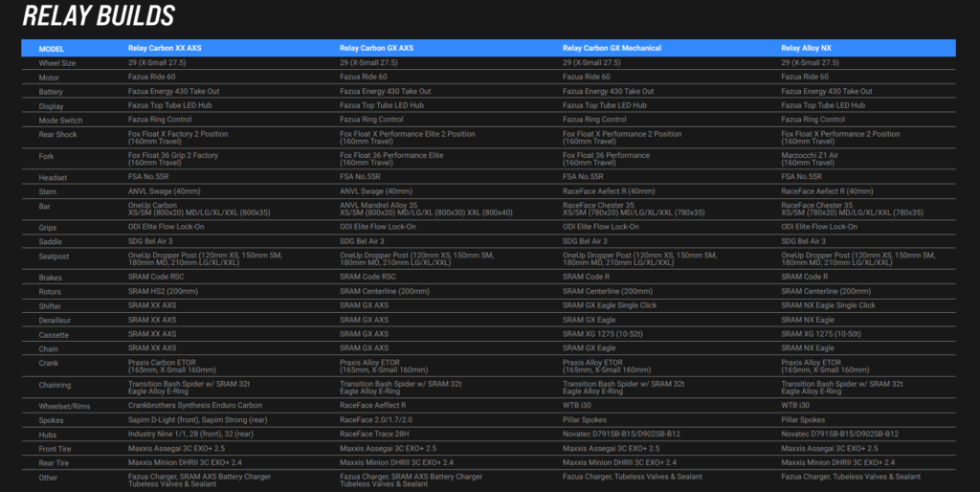Select Fazua Ride 60 under Relay Carbon GX AXS

[363, 77]
